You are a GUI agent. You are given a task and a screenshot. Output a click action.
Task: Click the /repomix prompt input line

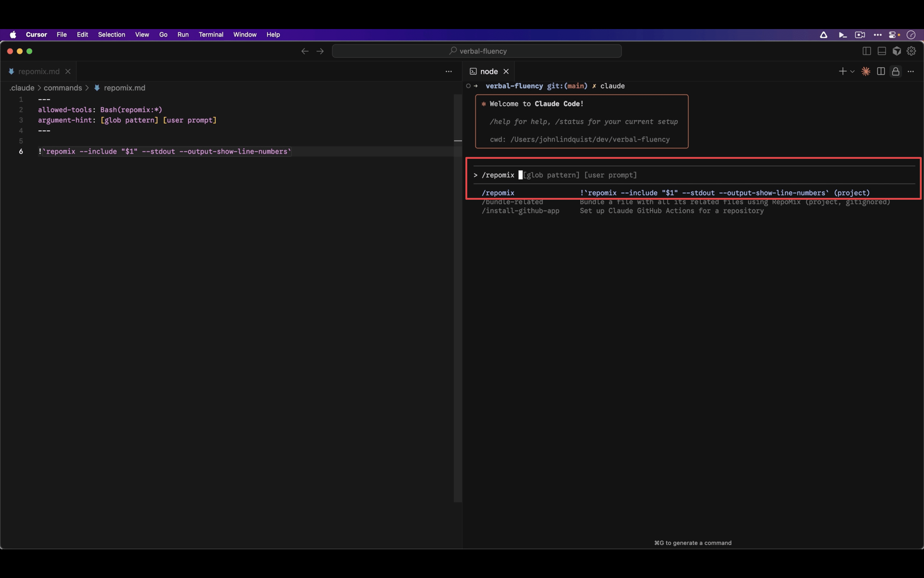694,175
